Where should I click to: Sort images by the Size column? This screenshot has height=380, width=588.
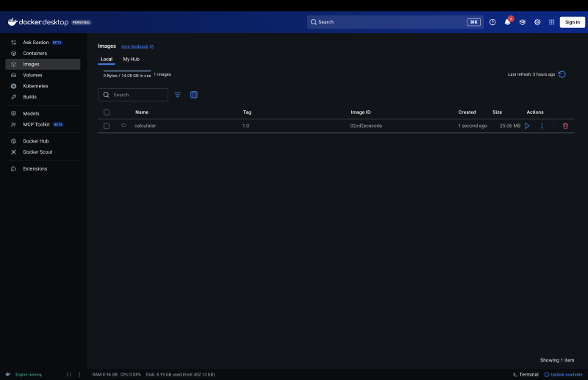(x=498, y=112)
